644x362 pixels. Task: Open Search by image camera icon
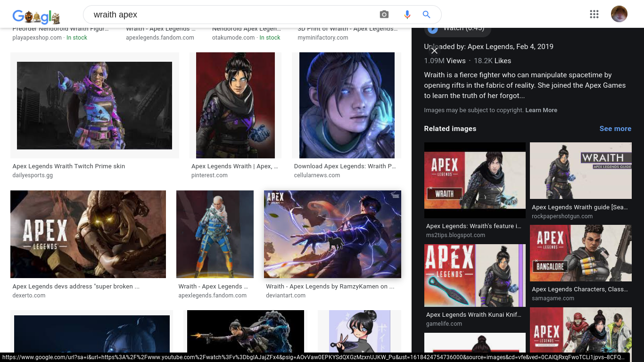click(x=384, y=15)
